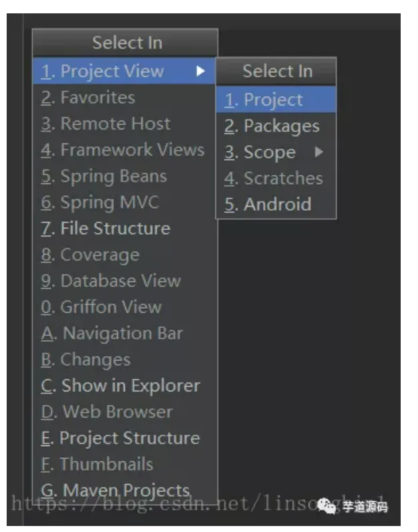Choose Database View in the list
The width and height of the screenshot is (418, 532).
125,281
